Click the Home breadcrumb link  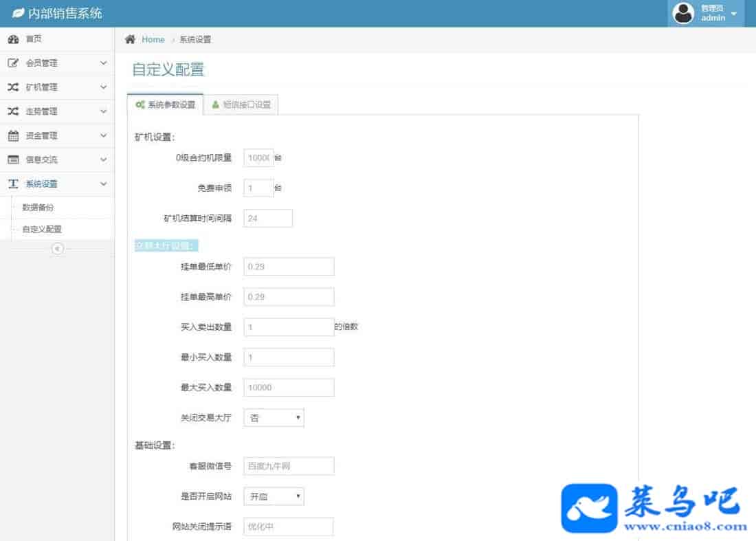coord(153,39)
